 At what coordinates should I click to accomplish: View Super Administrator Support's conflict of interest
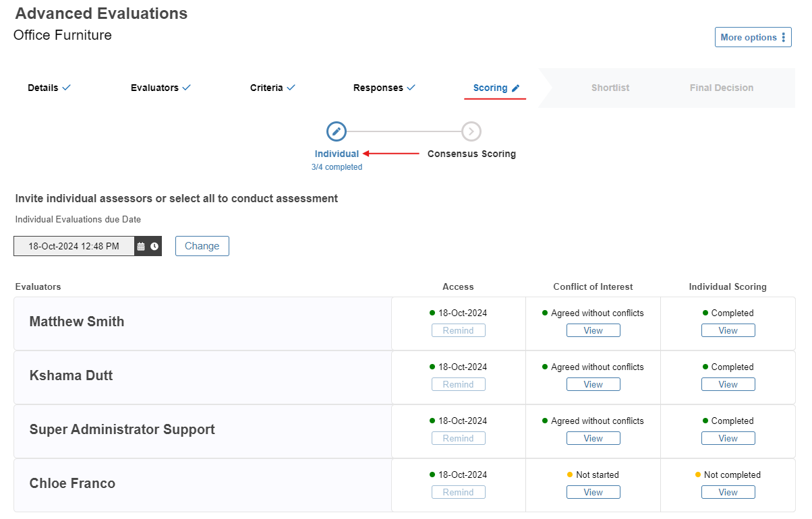point(593,438)
